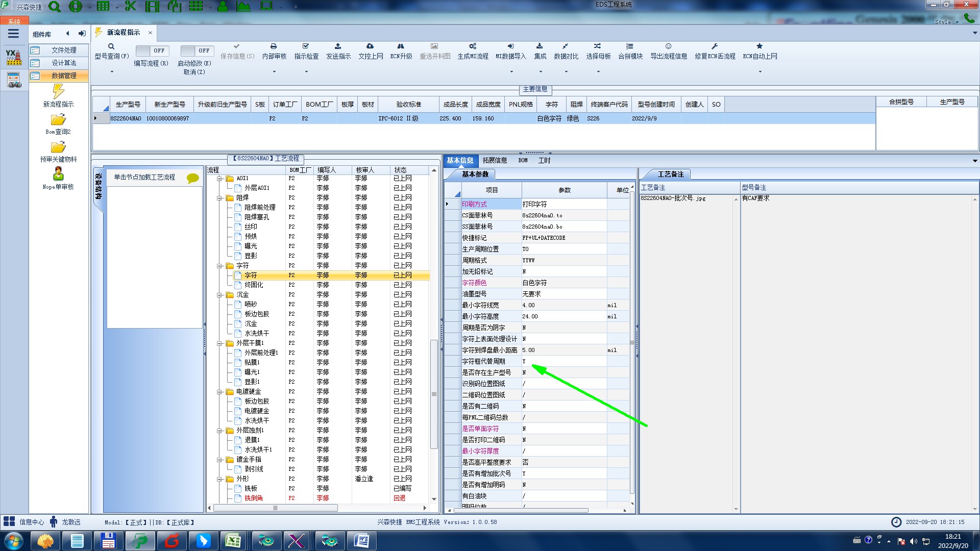
Task: Toggle the 自动修改 OFF switch
Action: (197, 51)
